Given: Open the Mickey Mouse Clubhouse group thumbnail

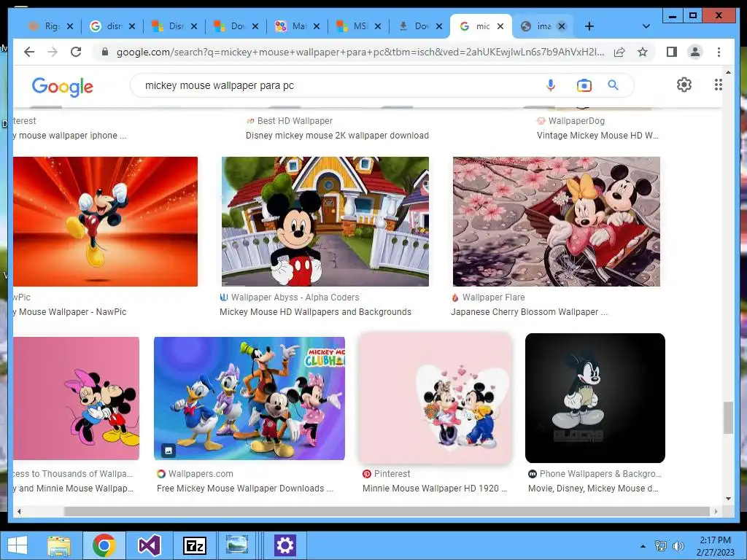Looking at the screenshot, I should [249, 399].
